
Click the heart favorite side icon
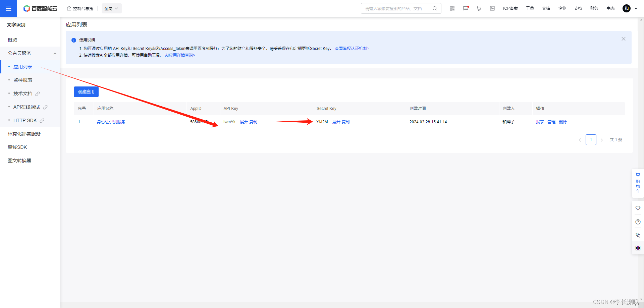(x=638, y=208)
